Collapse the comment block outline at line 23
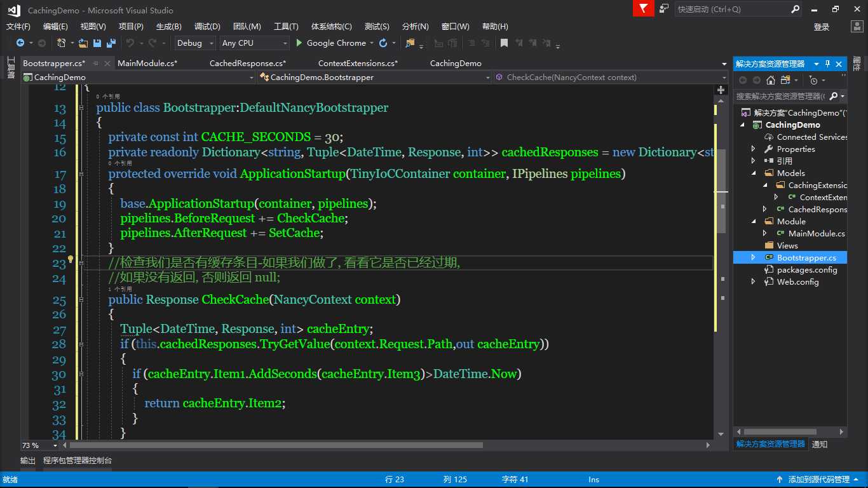The width and height of the screenshot is (868, 488). click(x=81, y=262)
